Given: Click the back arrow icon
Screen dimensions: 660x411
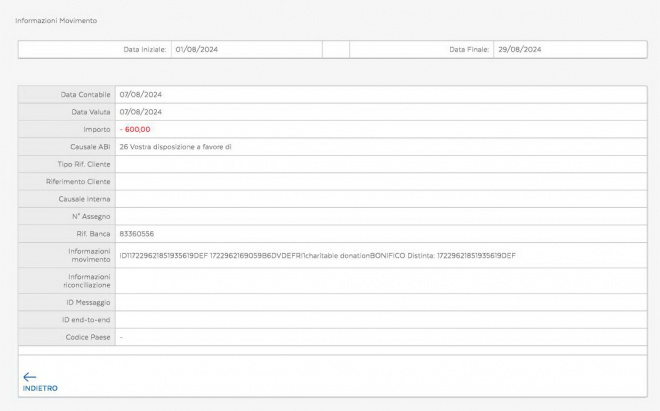Looking at the screenshot, I should pyautogui.click(x=29, y=376).
